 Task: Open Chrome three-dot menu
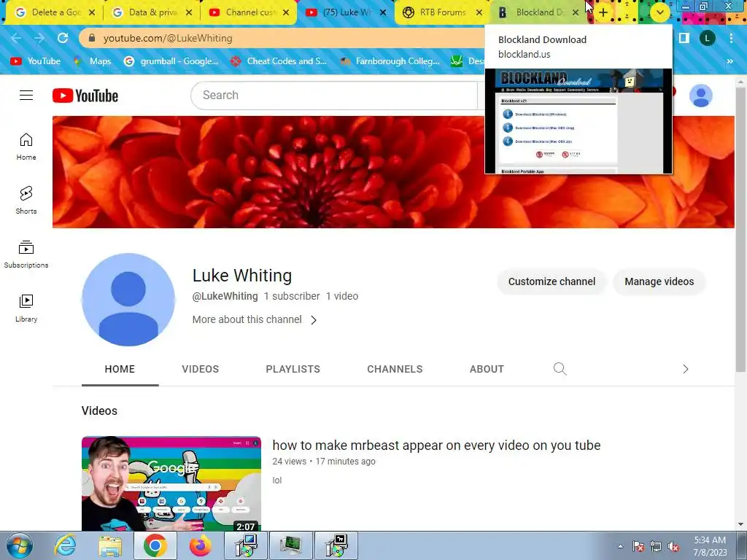[x=731, y=38]
